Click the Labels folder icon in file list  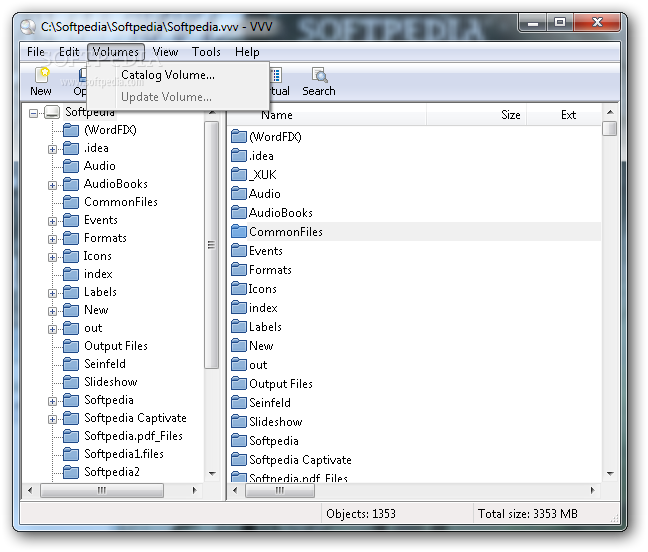tap(238, 327)
